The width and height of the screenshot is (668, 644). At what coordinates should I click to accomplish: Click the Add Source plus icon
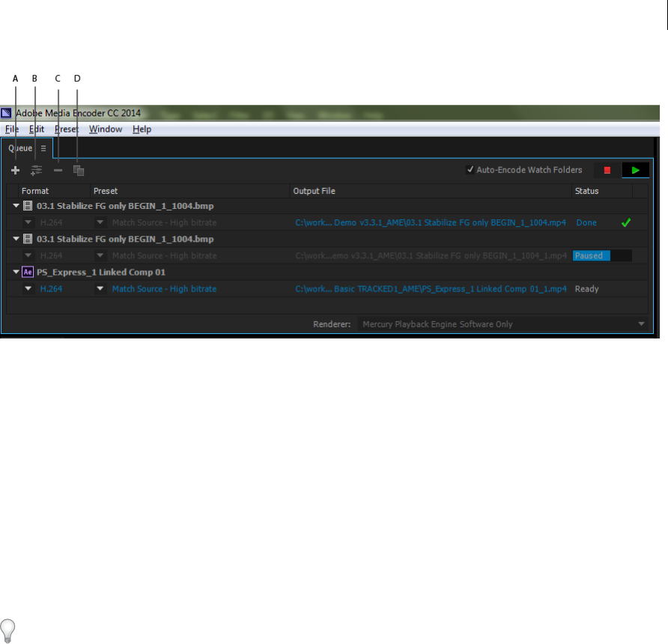pos(15,171)
